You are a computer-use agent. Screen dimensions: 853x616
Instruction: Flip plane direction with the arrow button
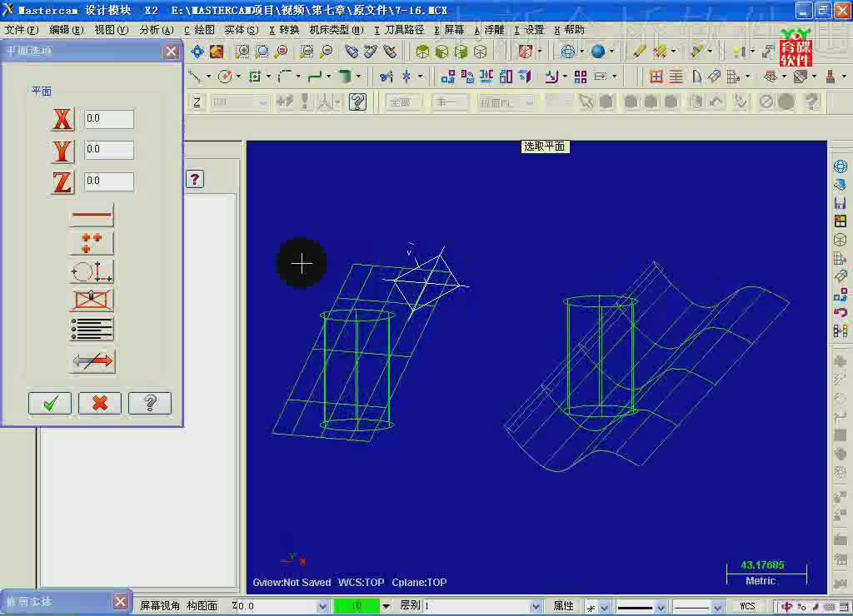coord(92,360)
